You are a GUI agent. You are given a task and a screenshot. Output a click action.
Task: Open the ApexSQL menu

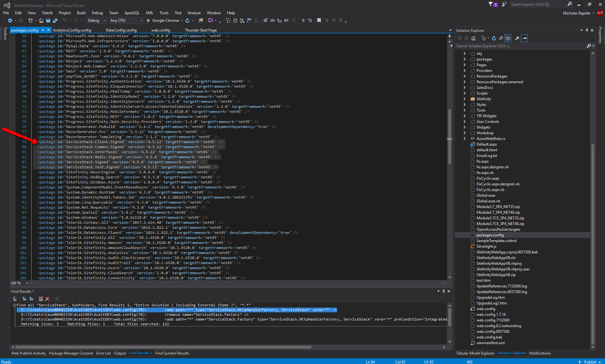132,13
